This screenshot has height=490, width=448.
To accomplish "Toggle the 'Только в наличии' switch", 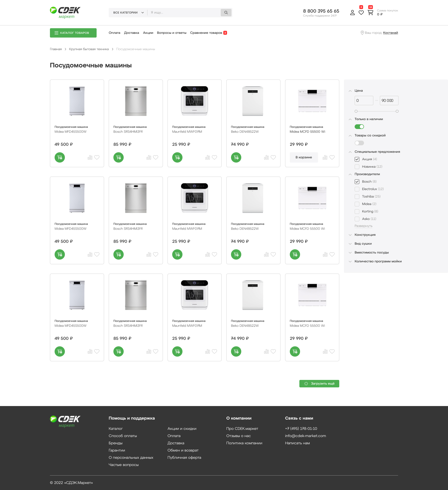I will click(x=359, y=127).
